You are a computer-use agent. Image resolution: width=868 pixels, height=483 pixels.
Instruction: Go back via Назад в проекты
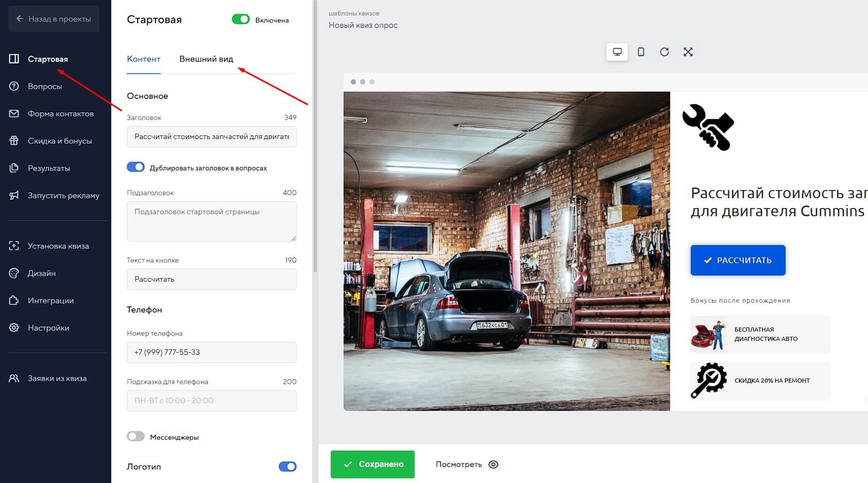coord(54,19)
